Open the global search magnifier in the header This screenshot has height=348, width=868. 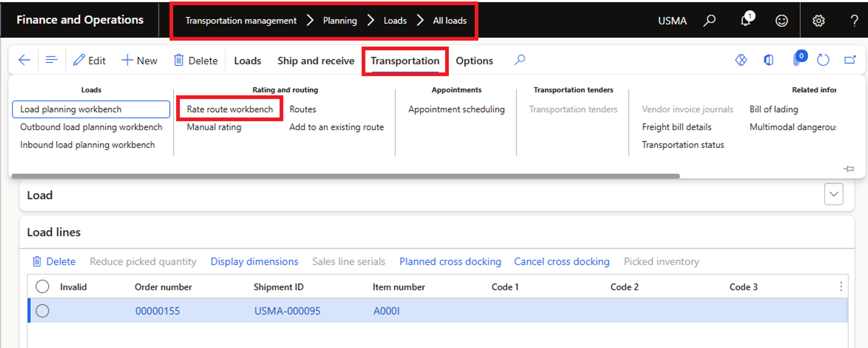(709, 21)
